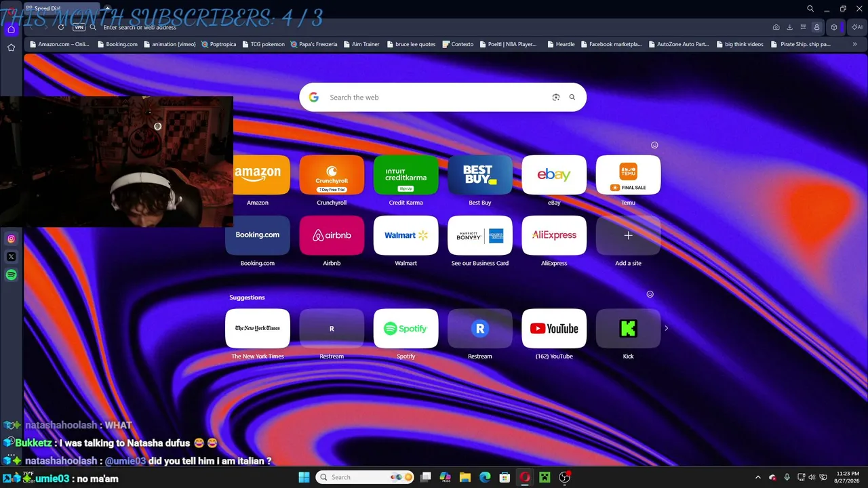
Task: Open the YouTube suggestion tile
Action: coord(554,329)
